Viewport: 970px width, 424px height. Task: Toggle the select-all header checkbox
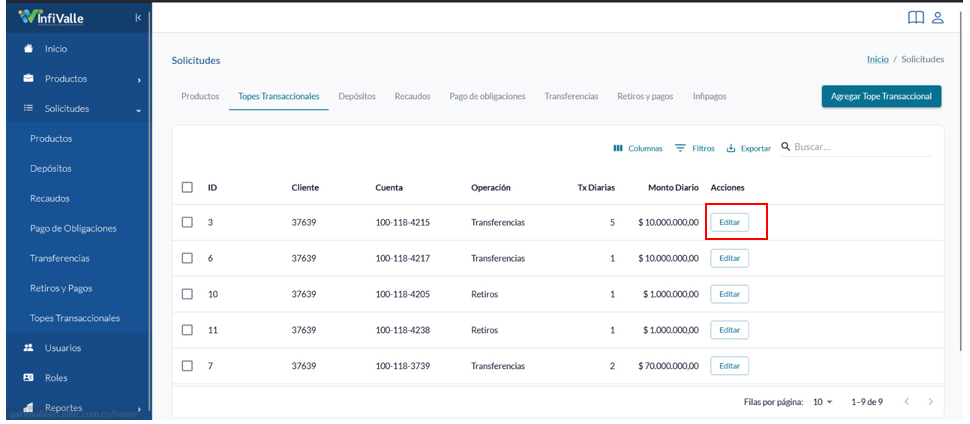point(187,187)
